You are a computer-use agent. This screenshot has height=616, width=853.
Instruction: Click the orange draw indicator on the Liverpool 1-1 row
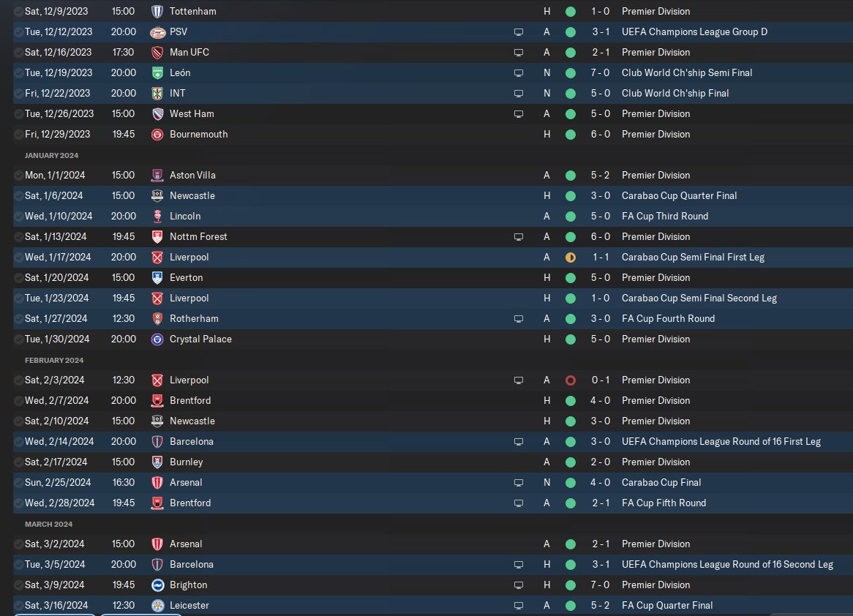570,258
